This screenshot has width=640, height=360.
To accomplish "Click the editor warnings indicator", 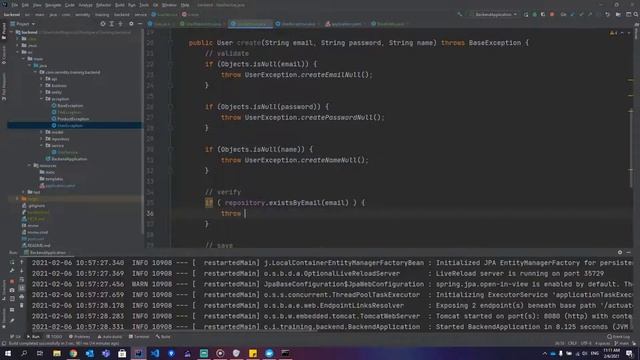I will pos(613,33).
